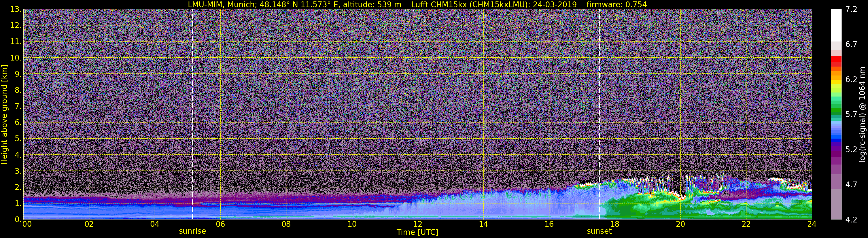The height and width of the screenshot is (238, 868).
Task: Click time axis tick '10'
Action: [352, 224]
